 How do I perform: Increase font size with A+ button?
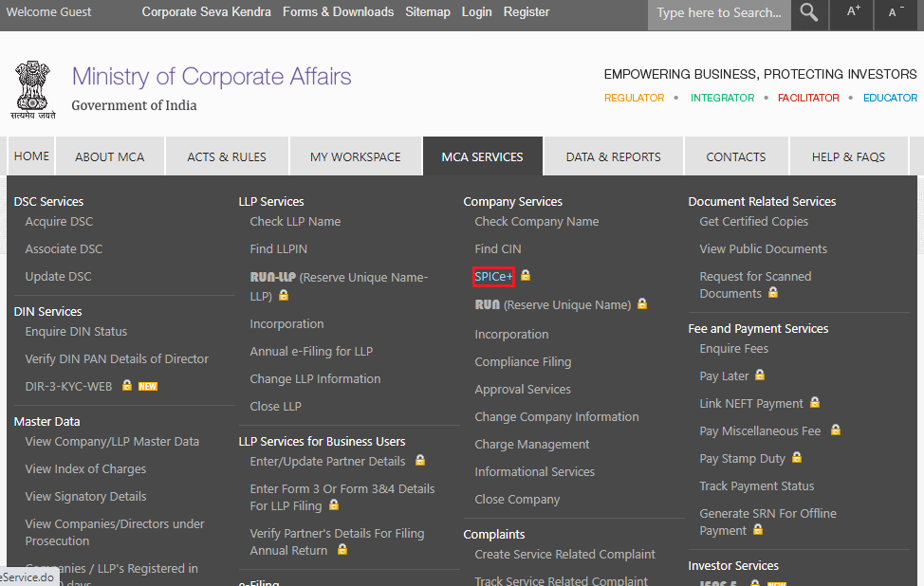853,11
